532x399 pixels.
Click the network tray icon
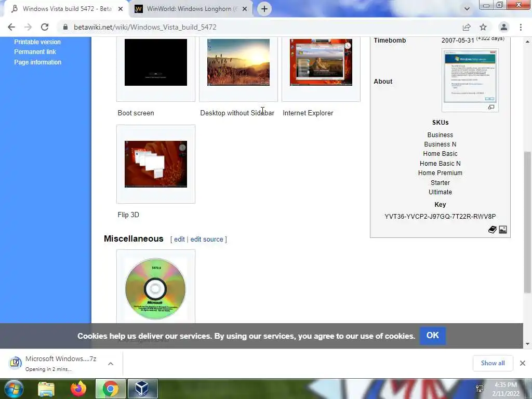(x=480, y=389)
